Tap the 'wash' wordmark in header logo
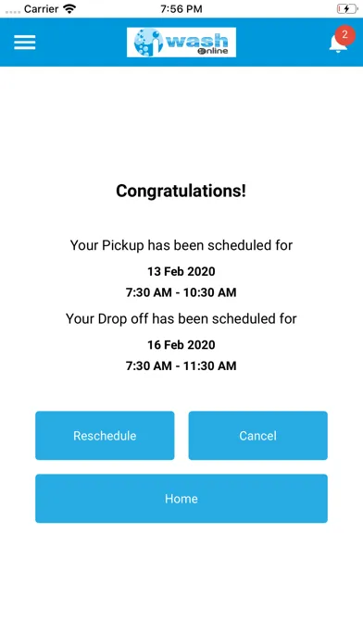Screen dimensions: 363x644 point(196,41)
